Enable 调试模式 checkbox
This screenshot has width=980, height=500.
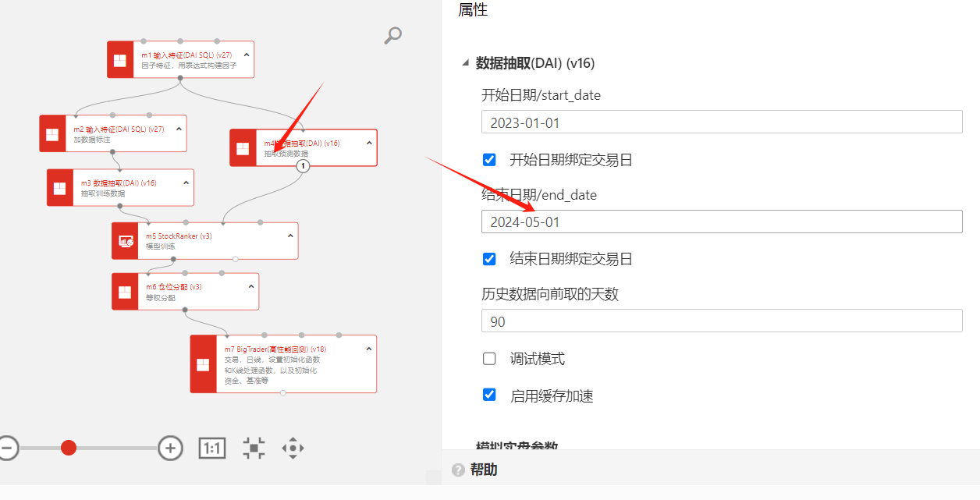click(489, 359)
